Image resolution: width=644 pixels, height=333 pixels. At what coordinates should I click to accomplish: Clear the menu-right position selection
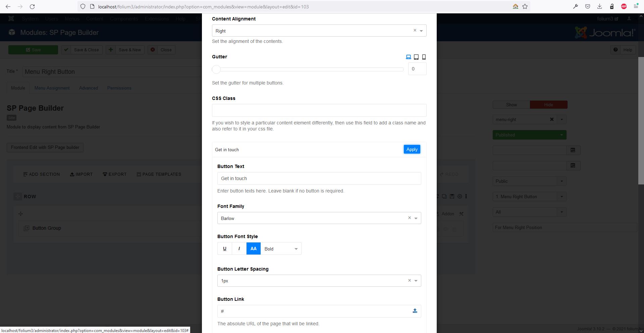tap(552, 119)
